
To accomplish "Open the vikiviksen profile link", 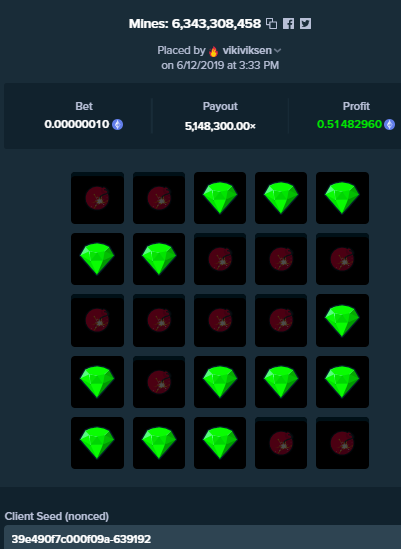I will 247,50.
